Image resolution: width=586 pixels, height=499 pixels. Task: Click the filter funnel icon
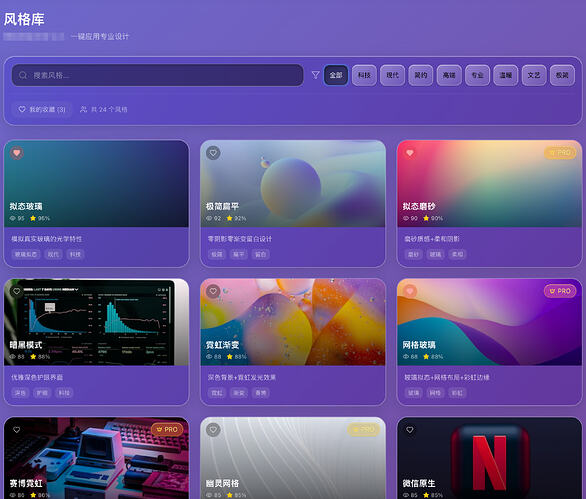[x=315, y=75]
